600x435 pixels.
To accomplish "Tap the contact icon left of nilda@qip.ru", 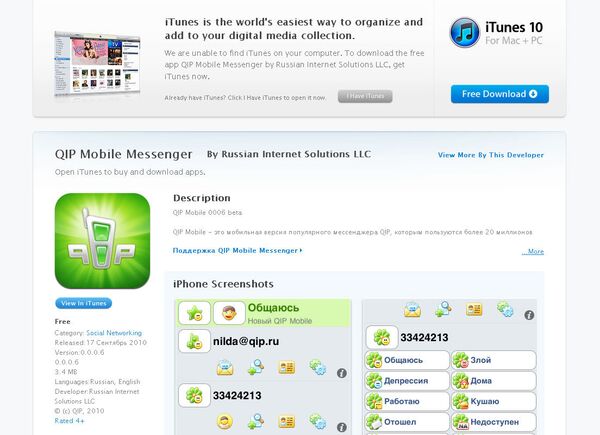I will 194,341.
